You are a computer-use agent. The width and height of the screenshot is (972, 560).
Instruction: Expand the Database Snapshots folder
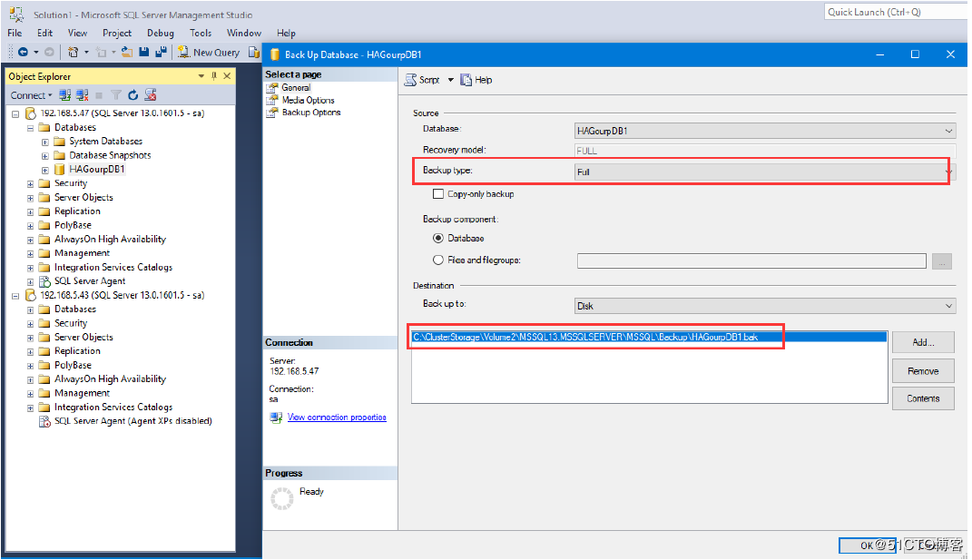coord(45,156)
